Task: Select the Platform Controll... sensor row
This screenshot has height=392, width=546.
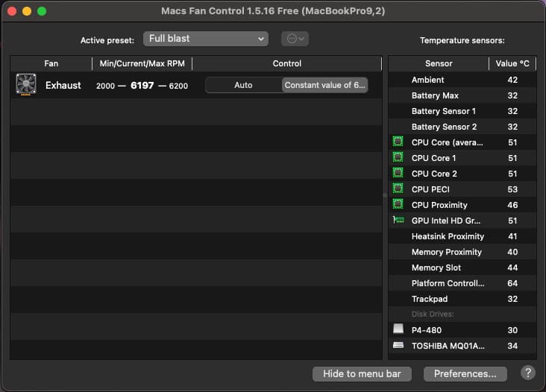Action: point(462,283)
